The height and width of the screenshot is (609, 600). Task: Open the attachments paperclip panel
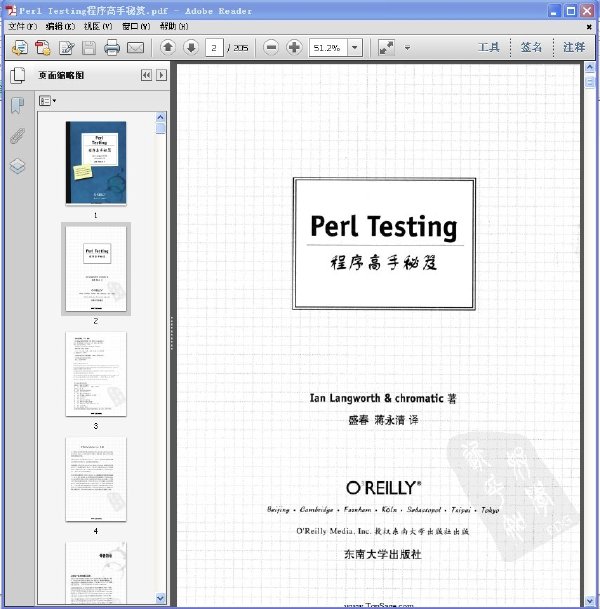pyautogui.click(x=17, y=136)
